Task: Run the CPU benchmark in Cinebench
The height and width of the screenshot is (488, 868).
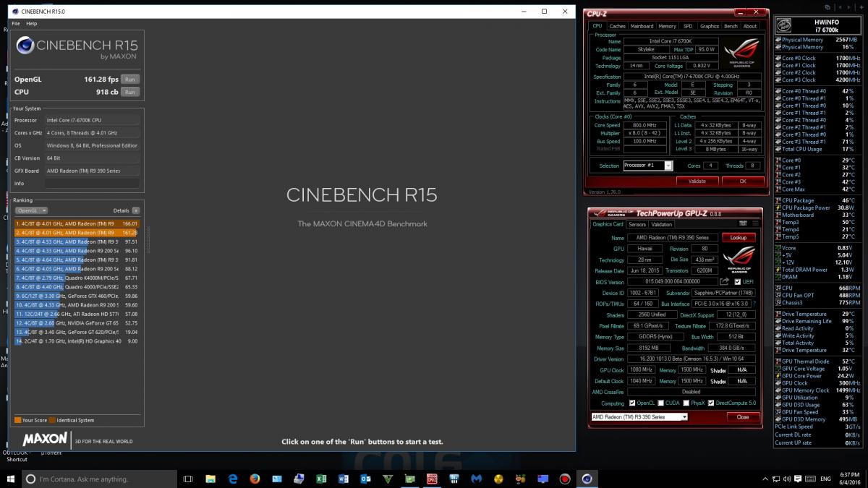Action: pyautogui.click(x=129, y=92)
